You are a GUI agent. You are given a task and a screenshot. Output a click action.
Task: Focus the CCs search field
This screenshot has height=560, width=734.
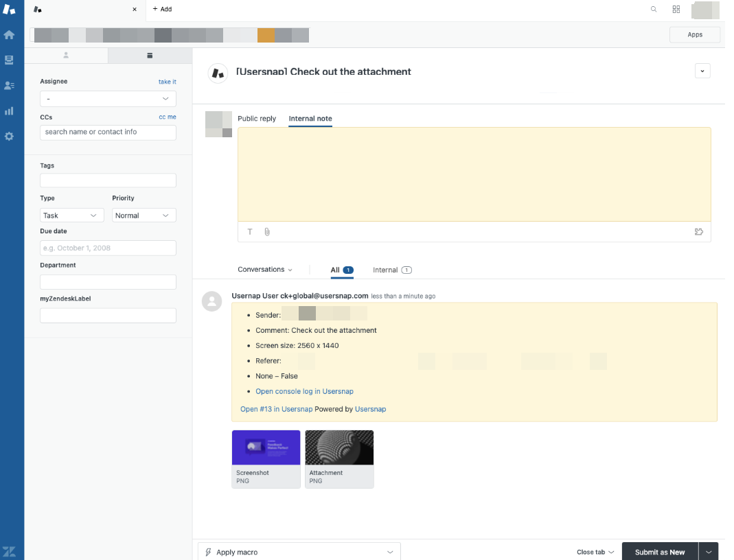tap(108, 132)
